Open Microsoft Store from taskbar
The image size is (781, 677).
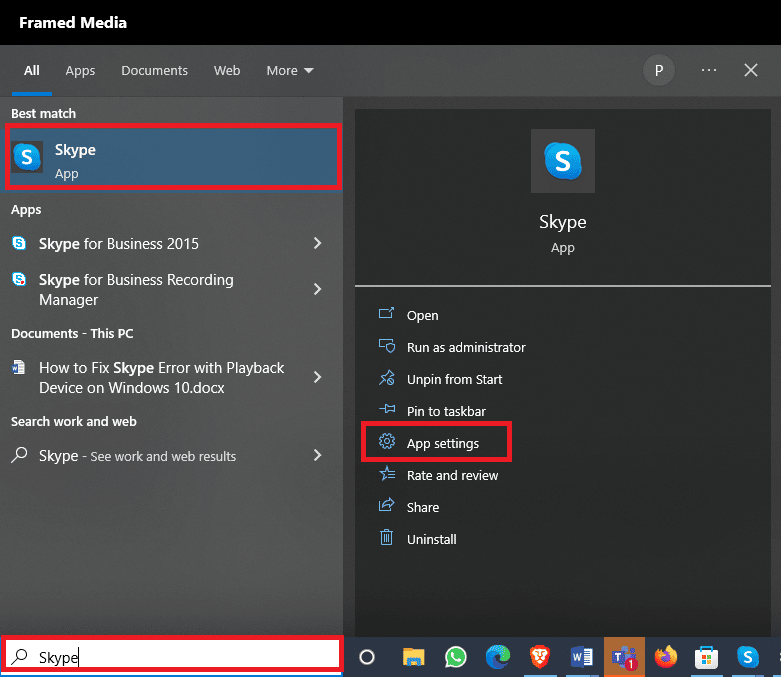pos(706,657)
